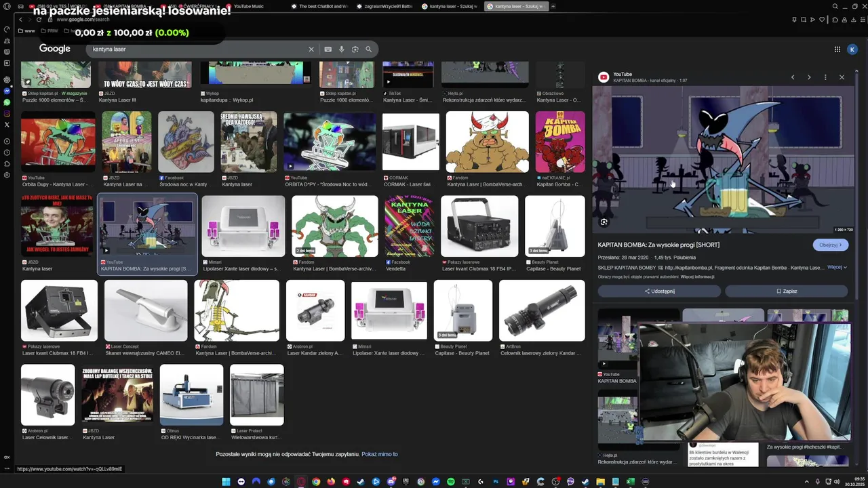Open Messenger in Opera sidebar
868x488 pixels.
tap(7, 91)
